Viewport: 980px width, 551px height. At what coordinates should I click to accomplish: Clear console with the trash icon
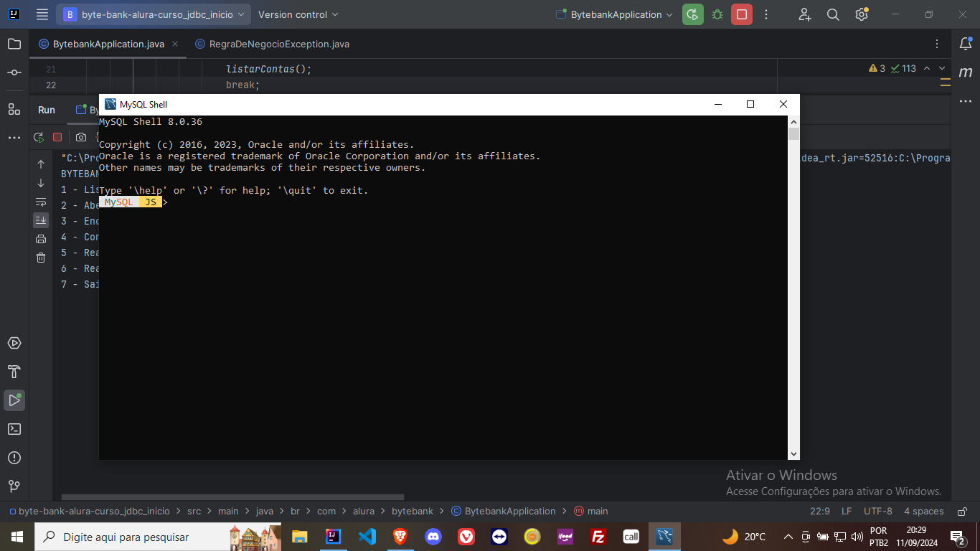click(41, 258)
